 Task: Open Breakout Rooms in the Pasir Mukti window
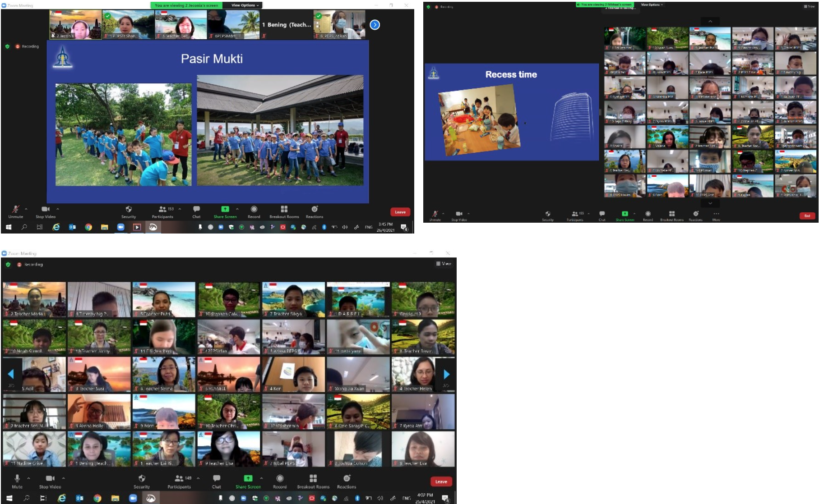(x=284, y=212)
